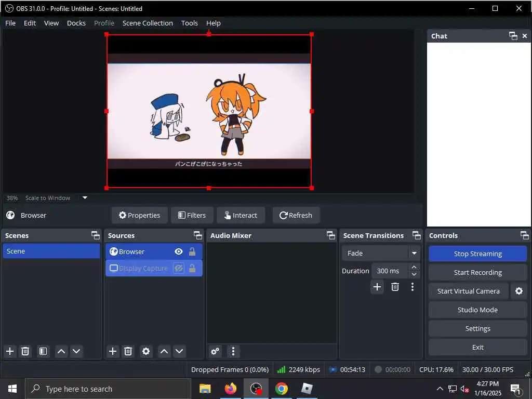Refresh the Browser source
The height and width of the screenshot is (399, 532).
[296, 215]
